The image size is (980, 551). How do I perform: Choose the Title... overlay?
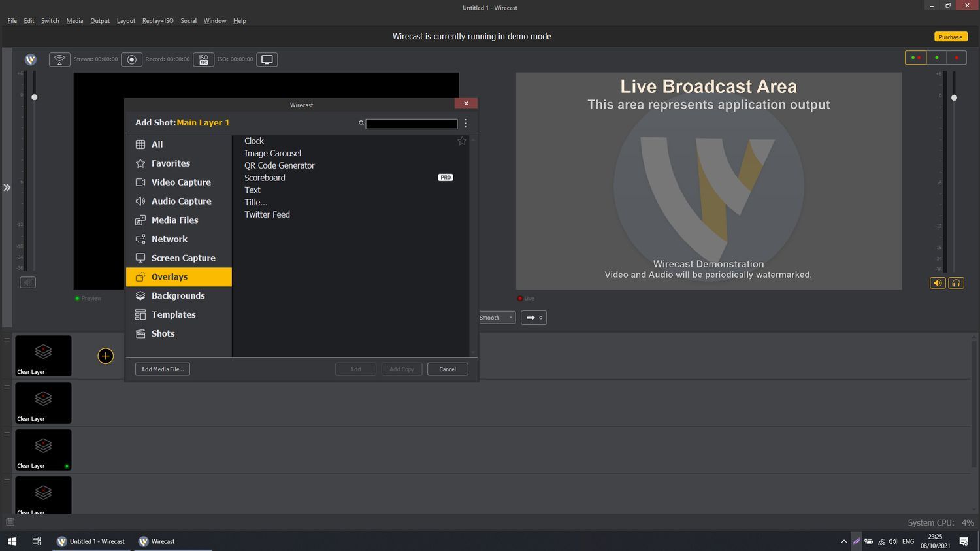[255, 202]
